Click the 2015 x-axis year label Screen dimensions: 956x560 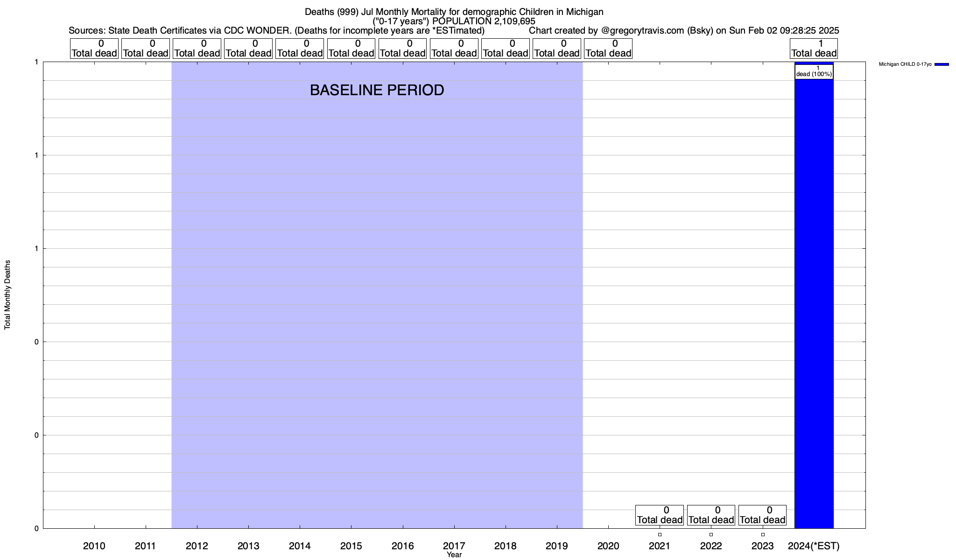[x=351, y=546]
